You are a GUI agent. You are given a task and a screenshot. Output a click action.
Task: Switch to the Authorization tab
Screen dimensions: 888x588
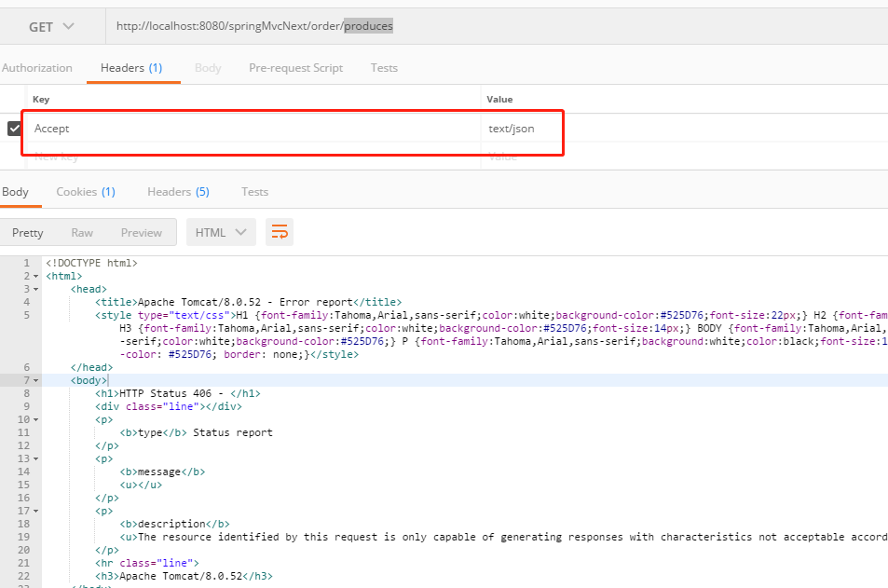click(37, 68)
